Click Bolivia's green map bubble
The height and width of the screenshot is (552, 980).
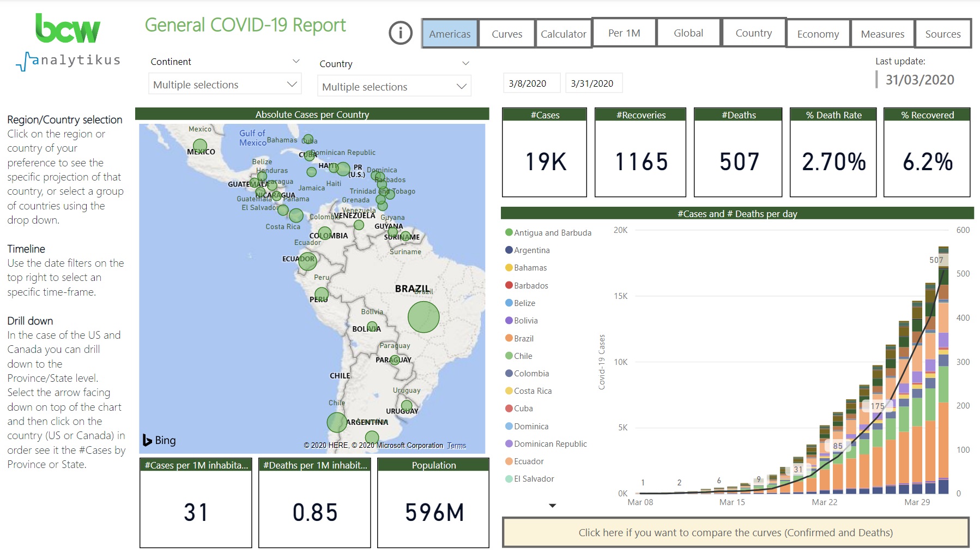[x=372, y=327]
